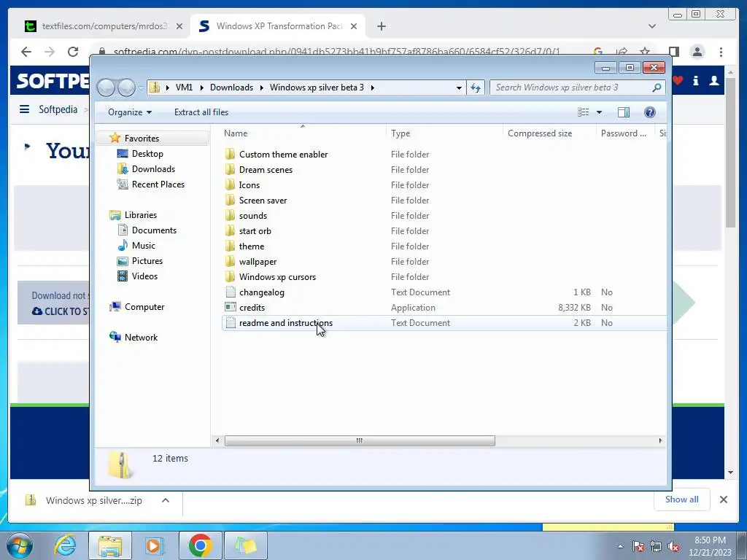Click the Change your view icon
Viewport: 747px width, 560px height.
click(583, 112)
